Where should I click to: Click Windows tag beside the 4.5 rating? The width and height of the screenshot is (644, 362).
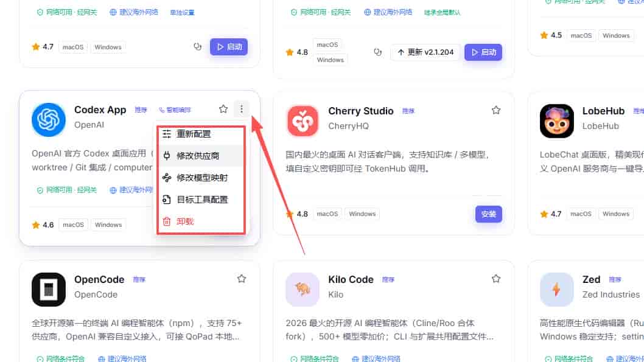pyautogui.click(x=616, y=36)
